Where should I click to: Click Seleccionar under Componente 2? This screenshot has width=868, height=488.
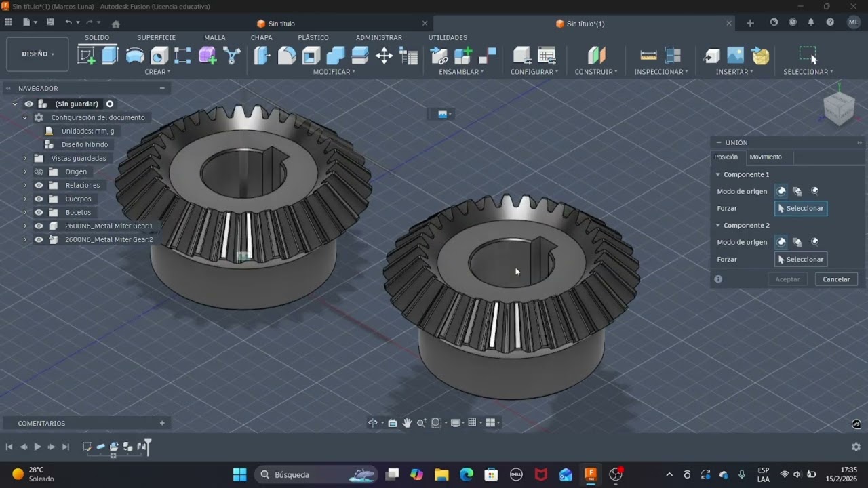pos(801,259)
